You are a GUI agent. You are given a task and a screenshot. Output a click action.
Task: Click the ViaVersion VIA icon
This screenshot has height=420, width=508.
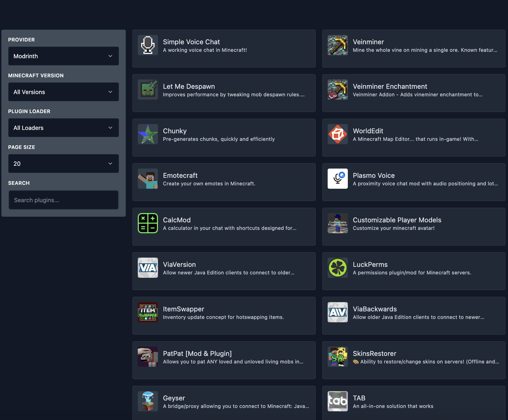click(148, 268)
